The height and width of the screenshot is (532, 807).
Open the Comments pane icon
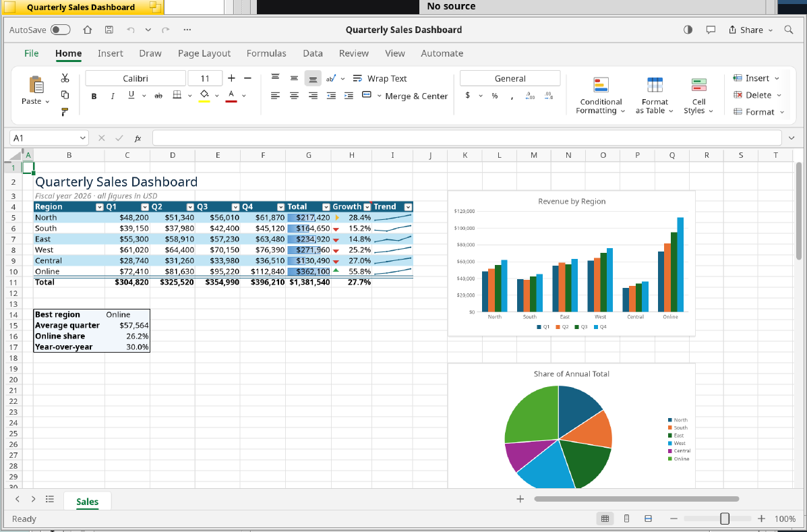[x=711, y=30]
